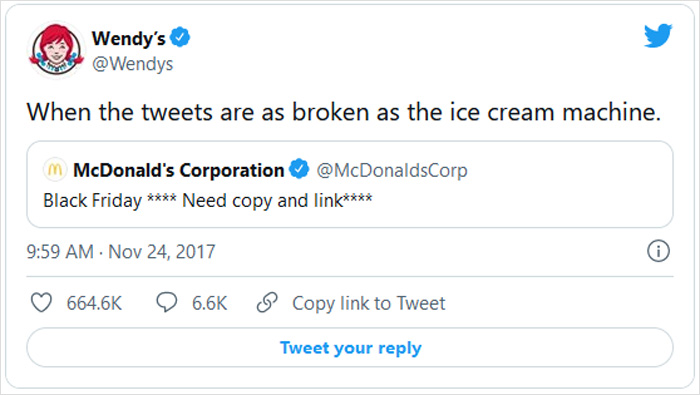This screenshot has width=700, height=395.
Task: Click McDonald's Corporation verified badge
Action: pos(299,169)
